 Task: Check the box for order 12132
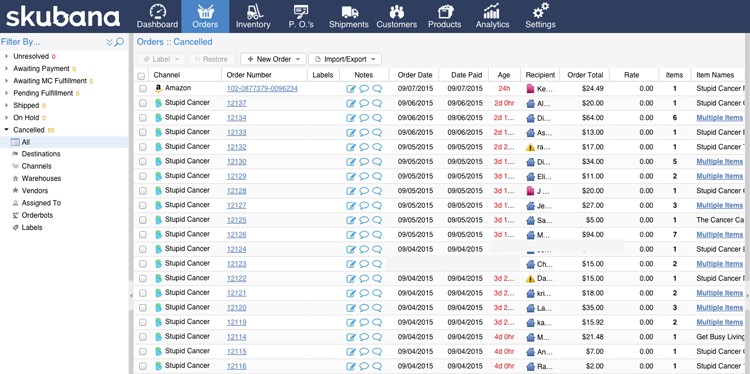[143, 147]
